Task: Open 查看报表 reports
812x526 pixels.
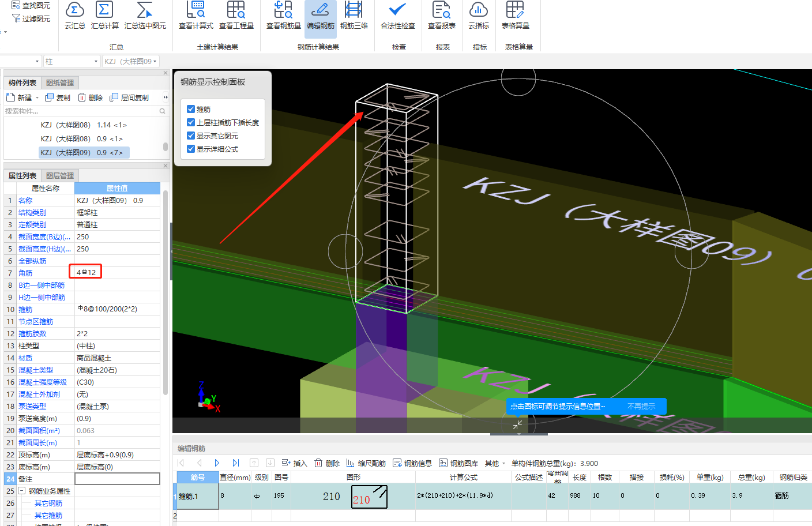Action: coord(442,16)
